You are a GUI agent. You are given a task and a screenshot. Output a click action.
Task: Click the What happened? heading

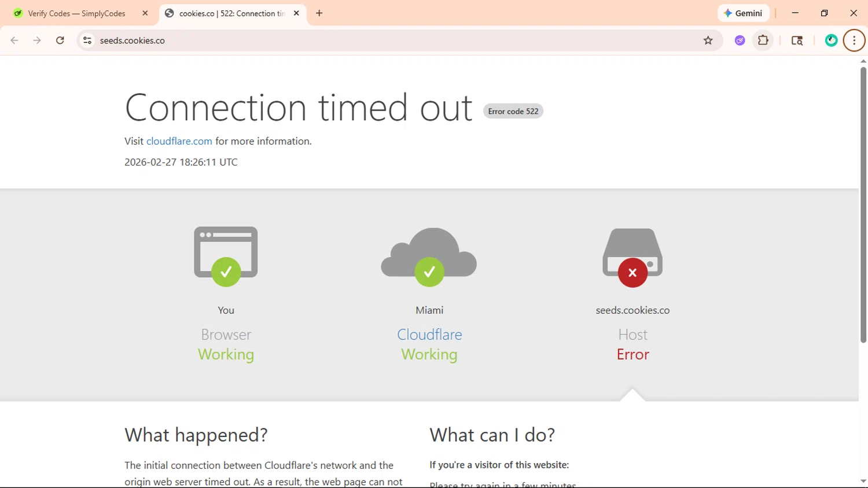coord(196,435)
